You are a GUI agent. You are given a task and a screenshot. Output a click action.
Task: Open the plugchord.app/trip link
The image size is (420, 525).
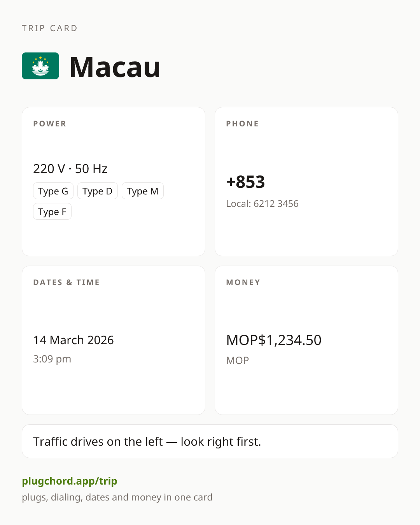click(70, 481)
